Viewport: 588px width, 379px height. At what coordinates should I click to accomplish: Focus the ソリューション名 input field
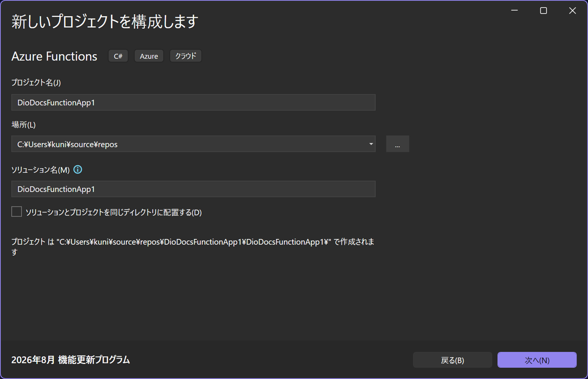pos(193,189)
